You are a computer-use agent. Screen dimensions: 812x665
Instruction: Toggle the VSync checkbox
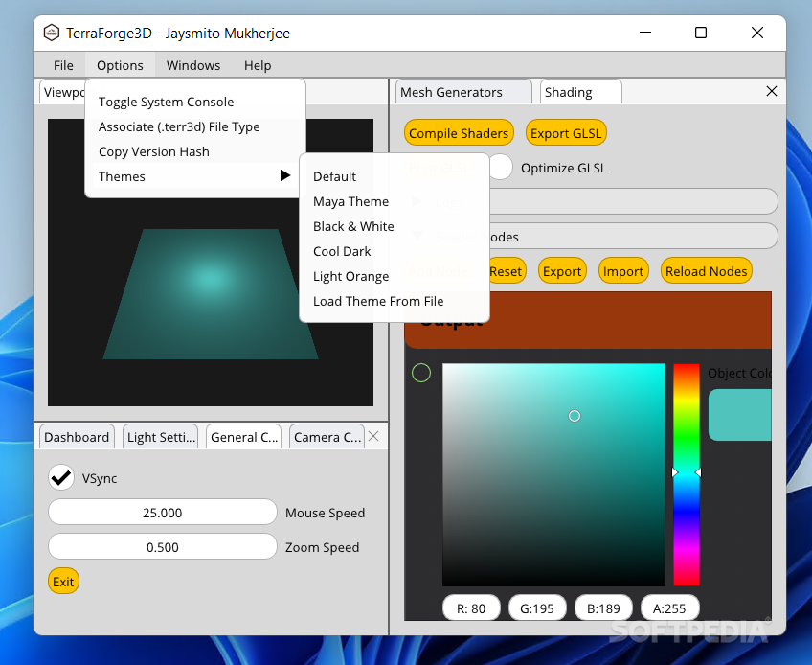click(61, 477)
